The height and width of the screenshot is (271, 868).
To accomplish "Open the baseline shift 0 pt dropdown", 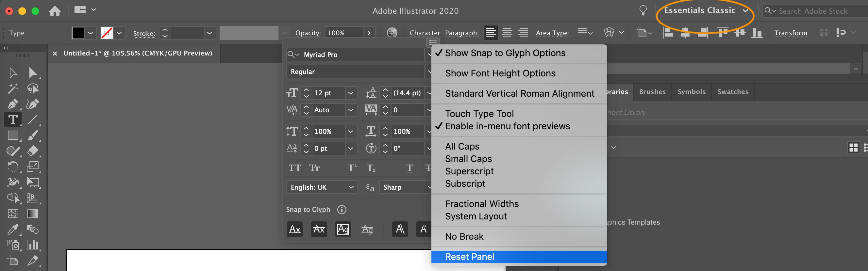I will (350, 149).
